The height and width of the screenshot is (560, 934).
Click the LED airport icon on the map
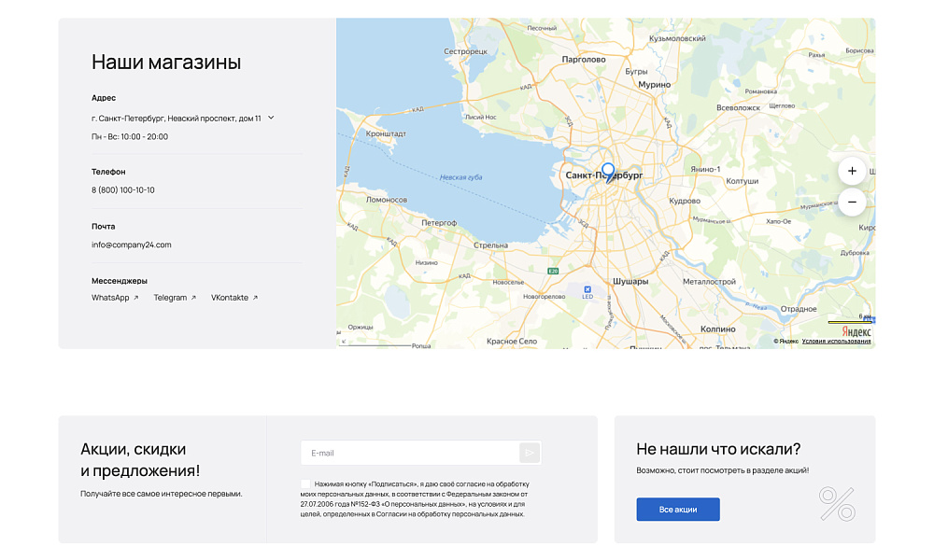587,290
